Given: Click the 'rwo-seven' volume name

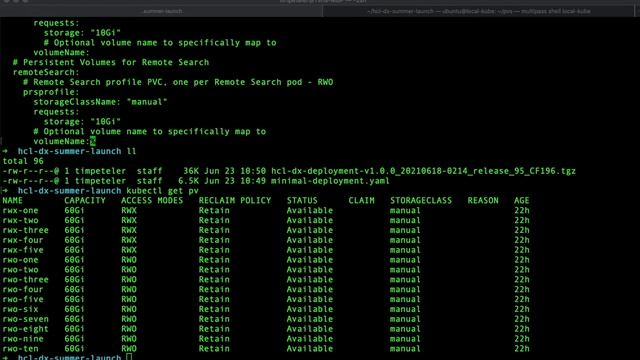Looking at the screenshot, I should pos(25,319).
